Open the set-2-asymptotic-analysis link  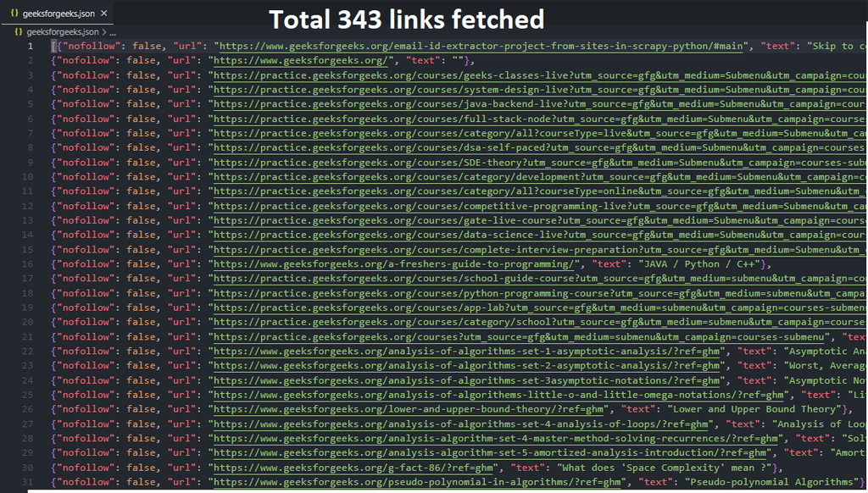coord(467,365)
